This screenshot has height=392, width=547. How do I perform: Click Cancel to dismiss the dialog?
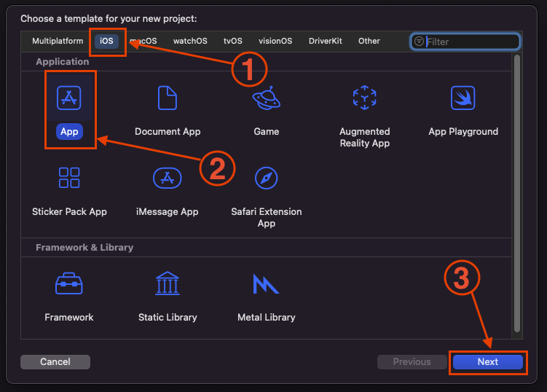point(55,362)
